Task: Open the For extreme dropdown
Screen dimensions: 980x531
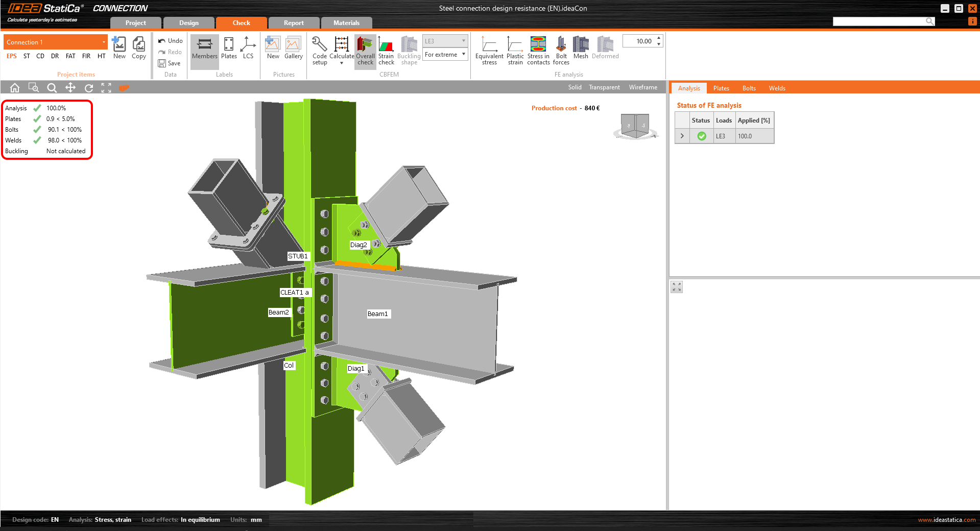Action: [x=445, y=55]
